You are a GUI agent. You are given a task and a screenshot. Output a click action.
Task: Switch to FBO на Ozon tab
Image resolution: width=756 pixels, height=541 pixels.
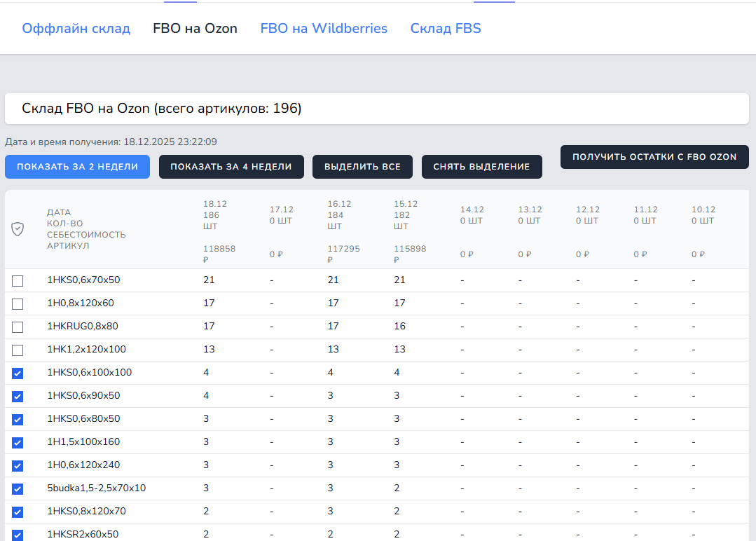point(195,29)
